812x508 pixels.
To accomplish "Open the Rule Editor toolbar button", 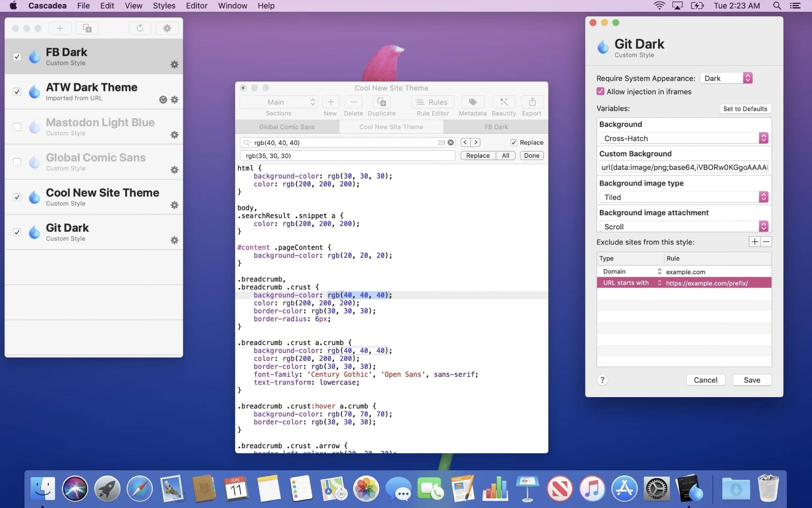I will 432,102.
